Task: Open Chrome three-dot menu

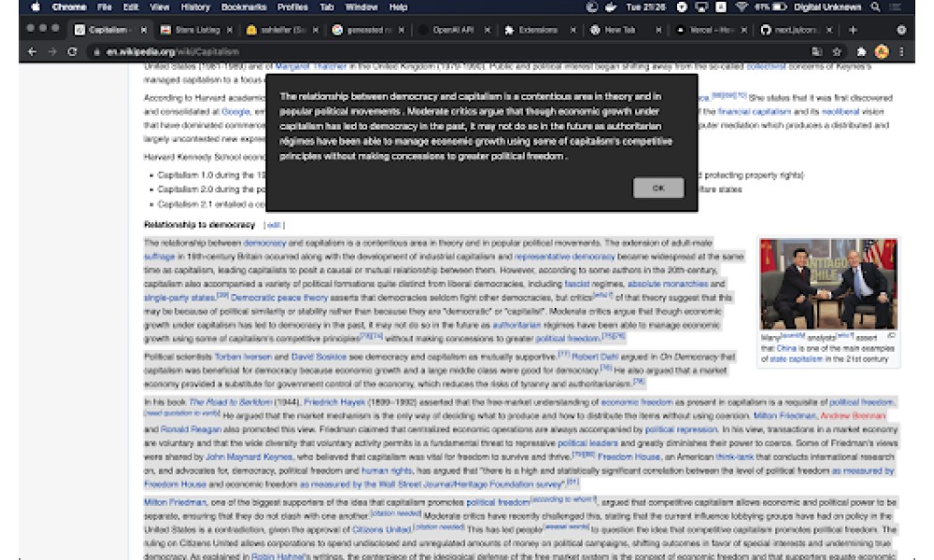Action: pos(901,51)
